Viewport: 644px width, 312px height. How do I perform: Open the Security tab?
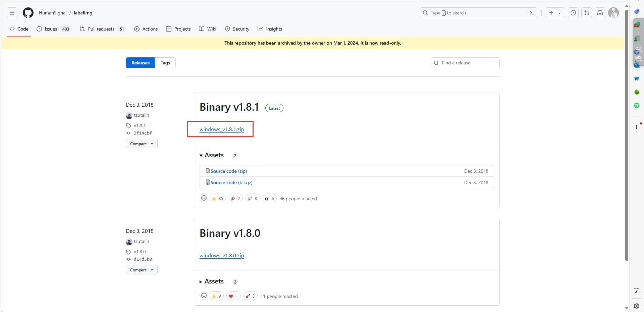click(237, 29)
